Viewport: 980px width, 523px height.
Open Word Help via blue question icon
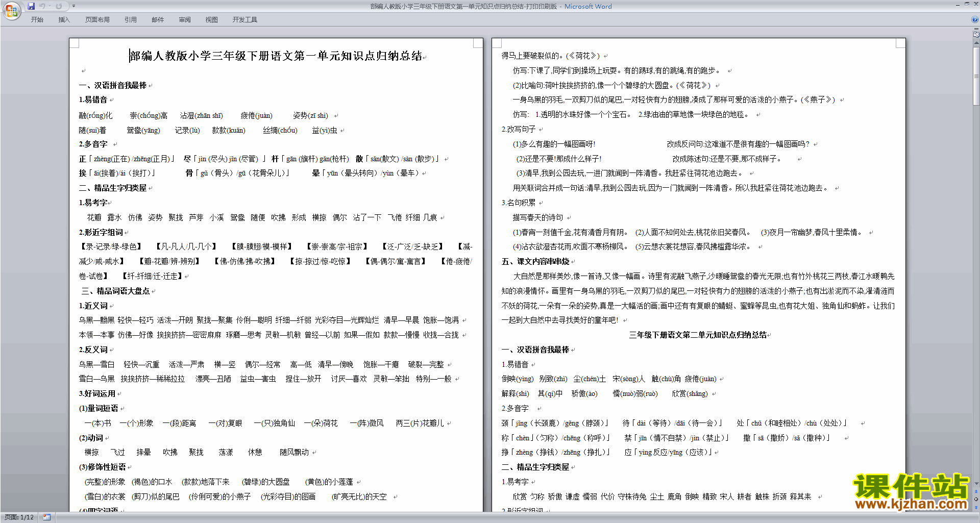tap(975, 19)
